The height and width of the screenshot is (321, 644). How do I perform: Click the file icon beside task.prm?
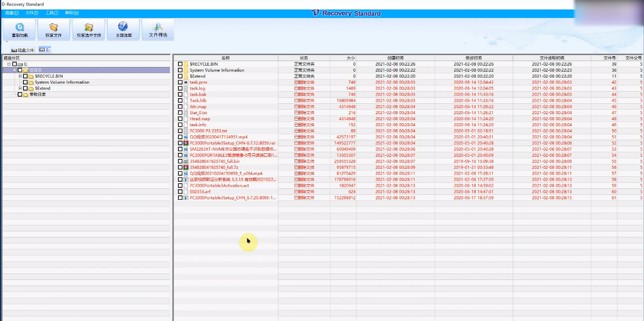coord(186,82)
